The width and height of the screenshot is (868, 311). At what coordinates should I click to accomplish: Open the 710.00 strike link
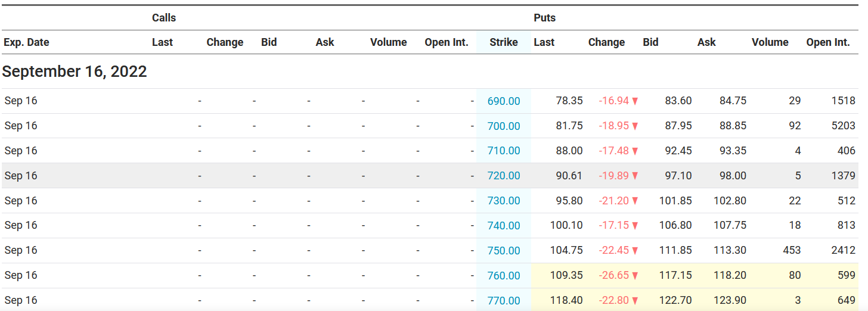coord(504,151)
